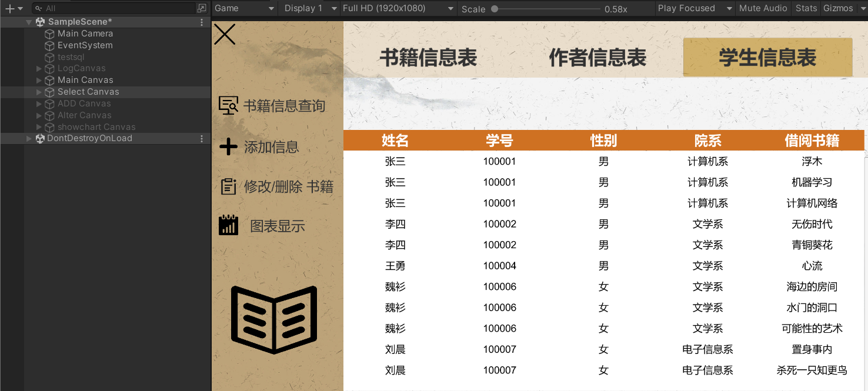The width and height of the screenshot is (868, 391).
Task: Click the 浮木 book cell
Action: click(812, 161)
